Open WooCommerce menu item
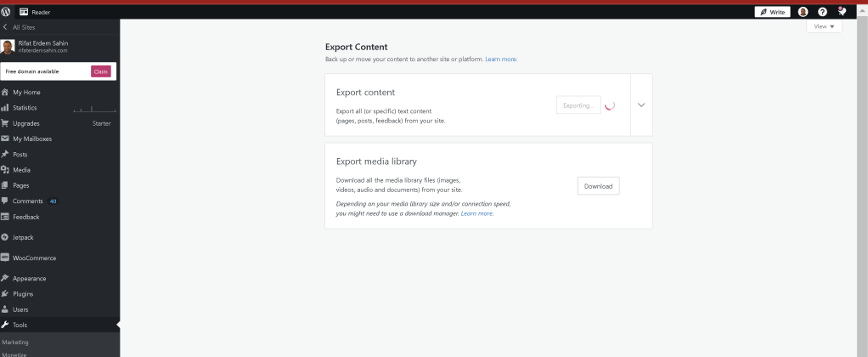This screenshot has width=868, height=357. click(x=59, y=258)
